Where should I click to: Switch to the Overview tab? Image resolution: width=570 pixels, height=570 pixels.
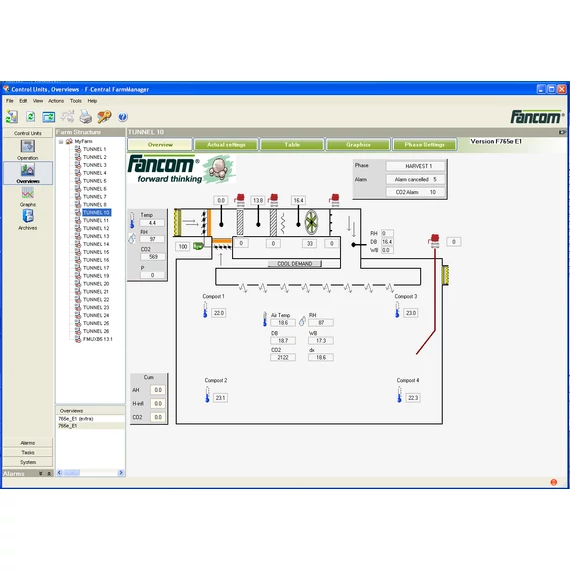click(160, 144)
